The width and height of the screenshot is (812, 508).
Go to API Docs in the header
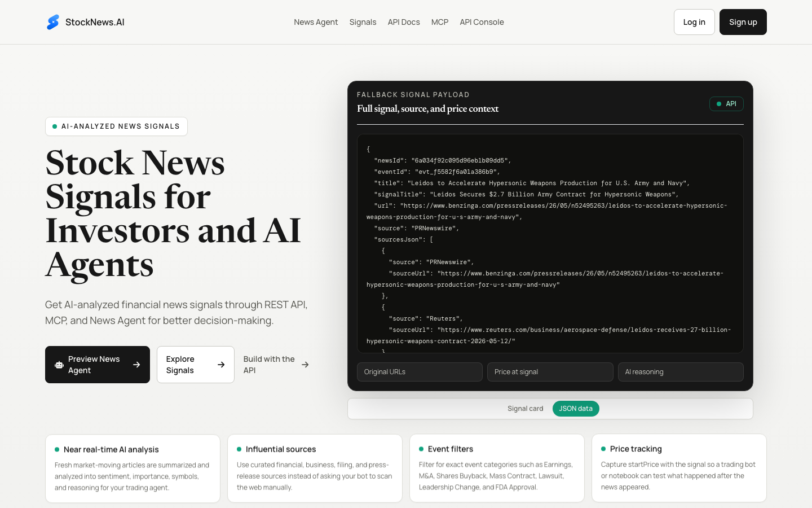point(404,22)
